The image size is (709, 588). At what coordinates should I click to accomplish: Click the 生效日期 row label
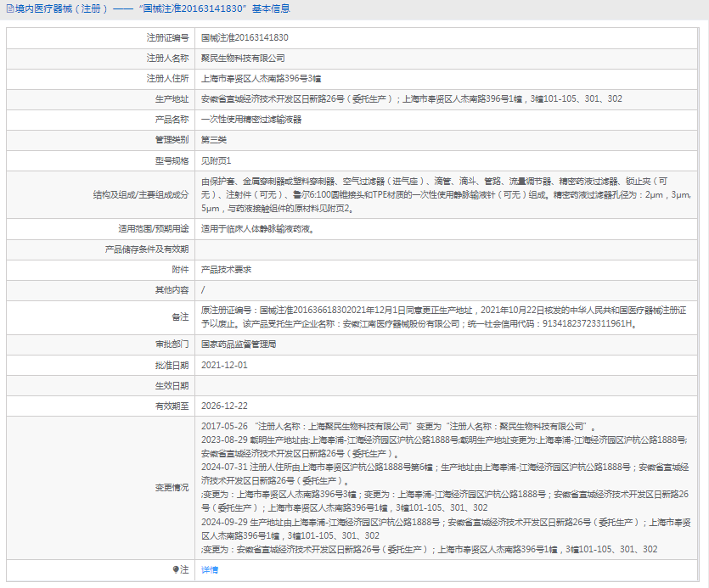pyautogui.click(x=172, y=385)
